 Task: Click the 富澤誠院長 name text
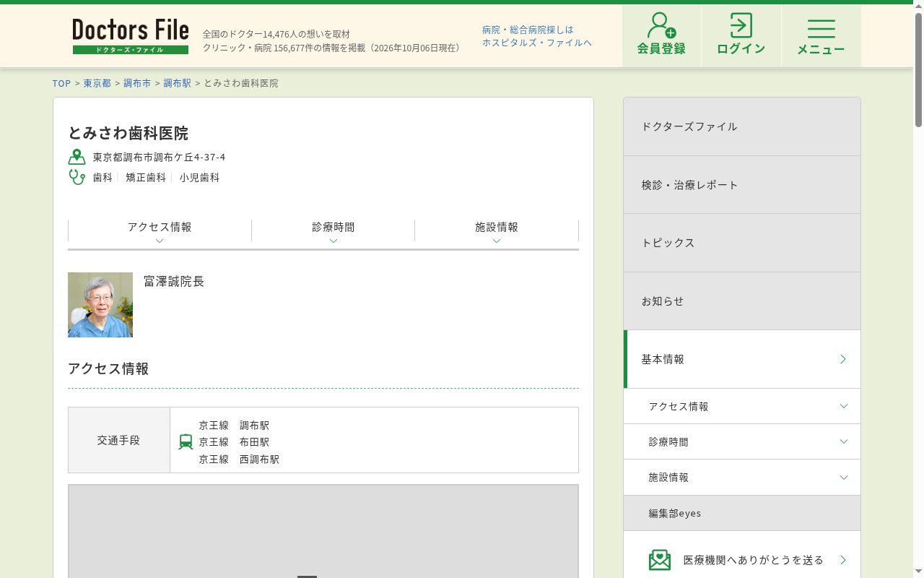(174, 281)
